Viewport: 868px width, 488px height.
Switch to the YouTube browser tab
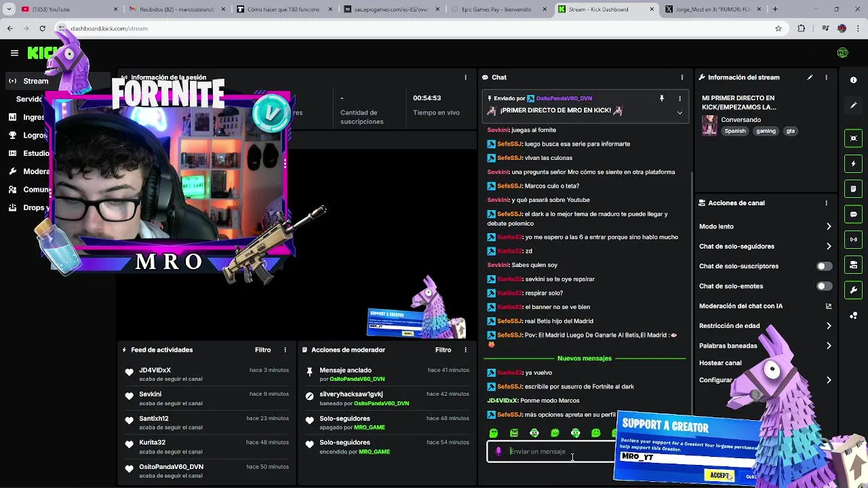(x=68, y=9)
